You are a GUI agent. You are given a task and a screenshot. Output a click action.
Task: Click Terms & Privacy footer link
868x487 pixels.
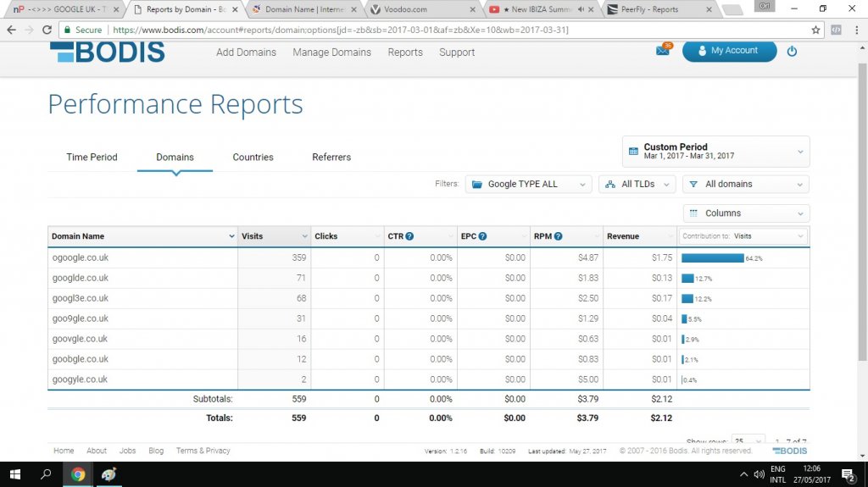[203, 451]
